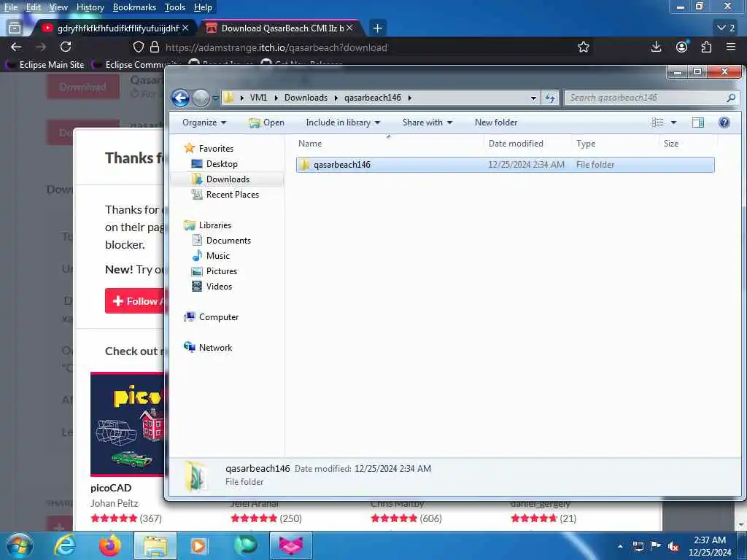Open browser downloads panel
Image resolution: width=747 pixels, height=560 pixels.
(x=656, y=47)
